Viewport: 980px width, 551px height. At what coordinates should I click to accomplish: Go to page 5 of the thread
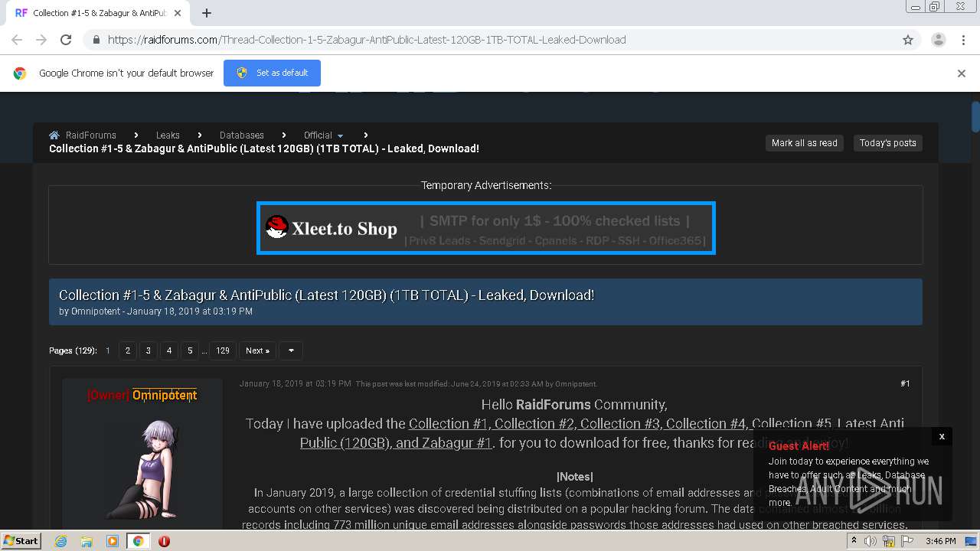[x=190, y=350]
